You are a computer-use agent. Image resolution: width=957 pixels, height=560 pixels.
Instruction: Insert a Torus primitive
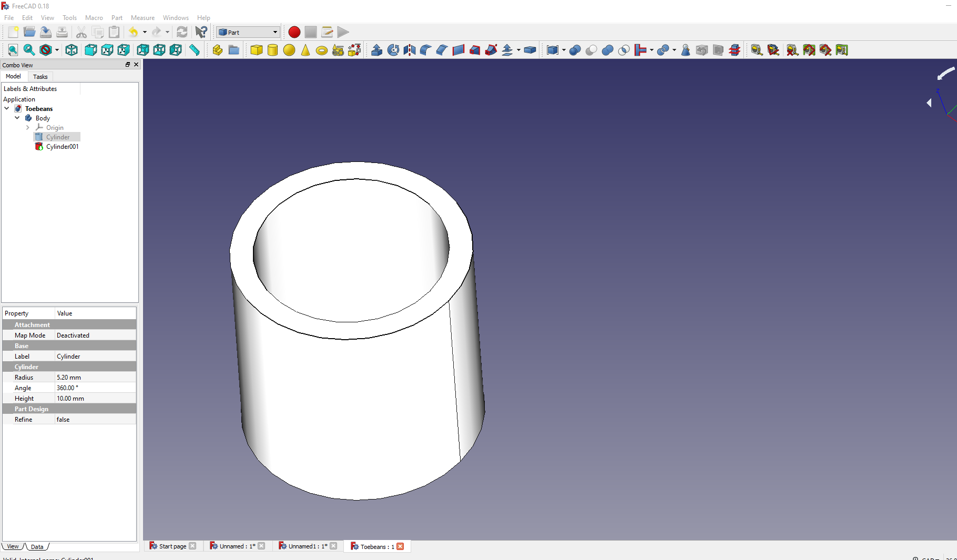coord(321,50)
